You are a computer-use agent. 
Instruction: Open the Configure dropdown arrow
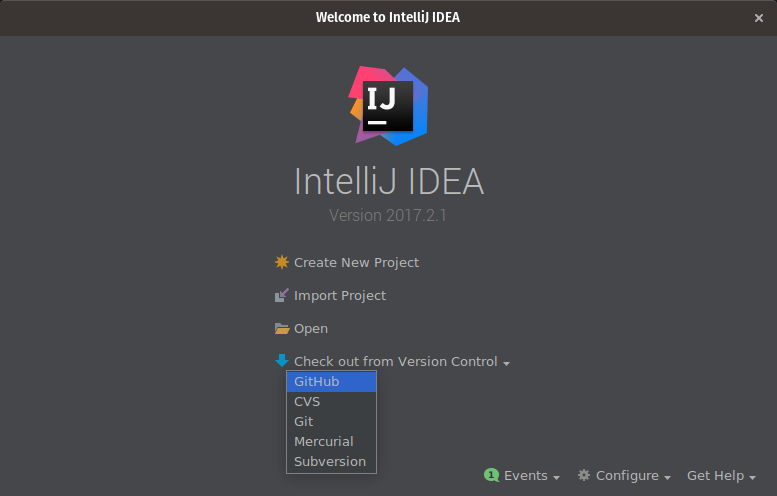pos(667,478)
